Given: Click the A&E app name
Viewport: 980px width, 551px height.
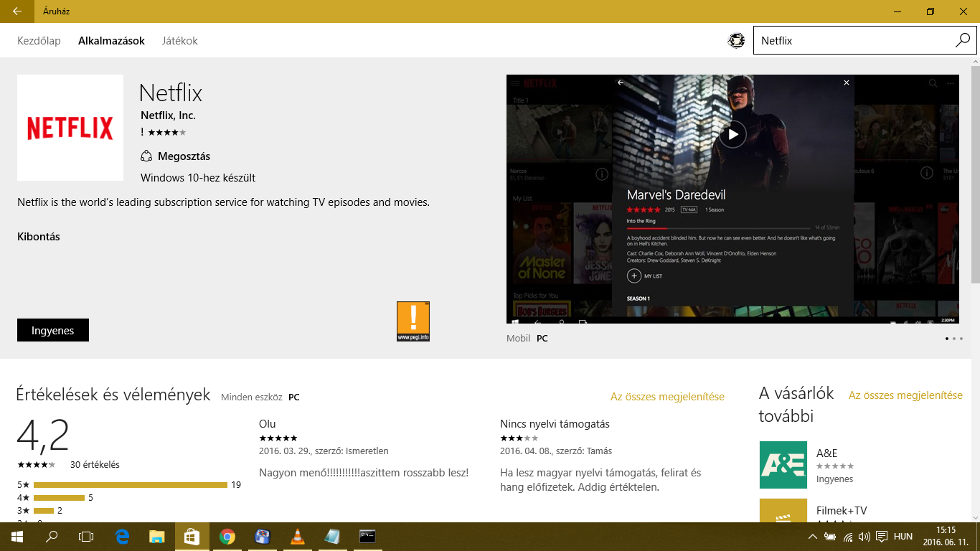Looking at the screenshot, I should pos(826,453).
